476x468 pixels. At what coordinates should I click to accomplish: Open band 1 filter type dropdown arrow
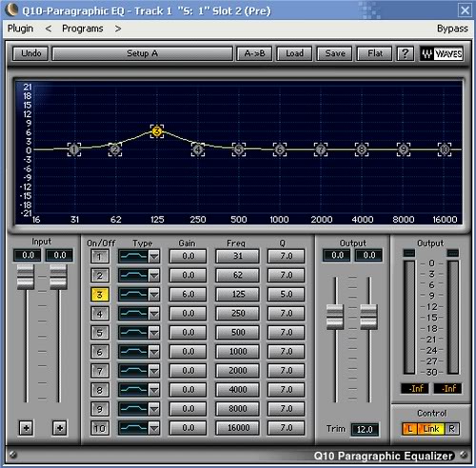tap(154, 256)
